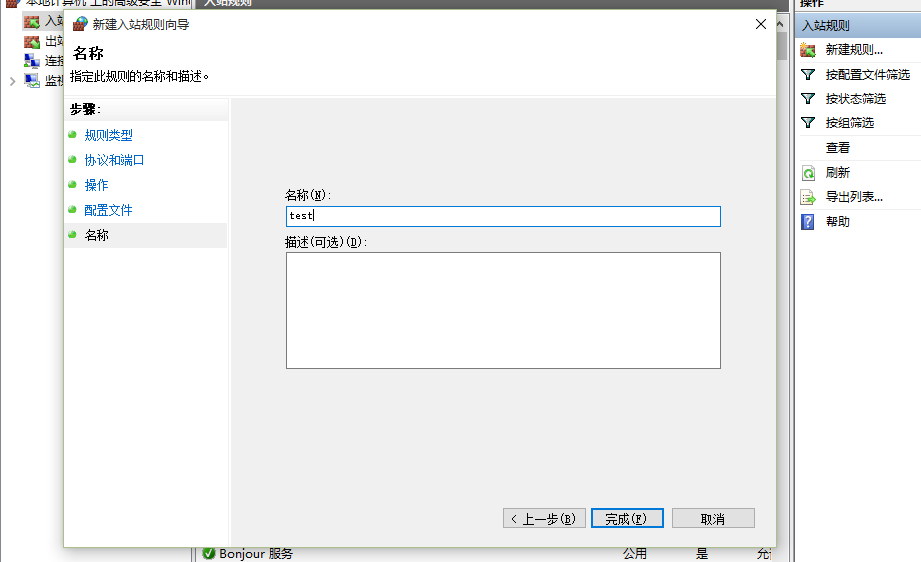Click the 按状态筛选 action text

856,99
